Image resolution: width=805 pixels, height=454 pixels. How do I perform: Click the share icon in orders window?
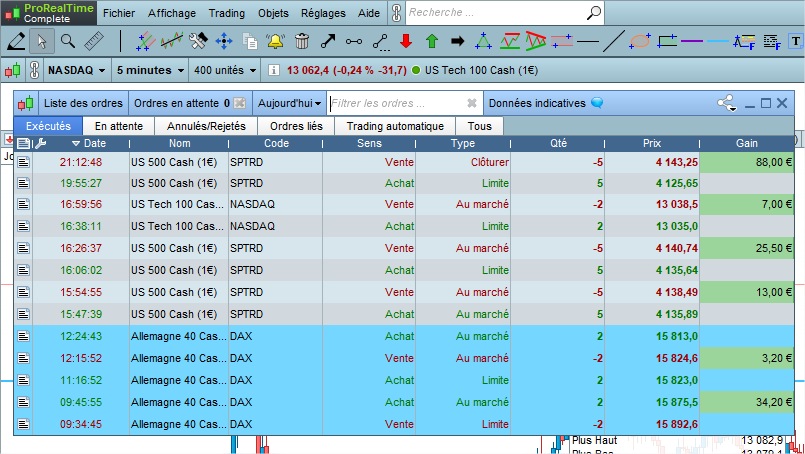(x=727, y=103)
